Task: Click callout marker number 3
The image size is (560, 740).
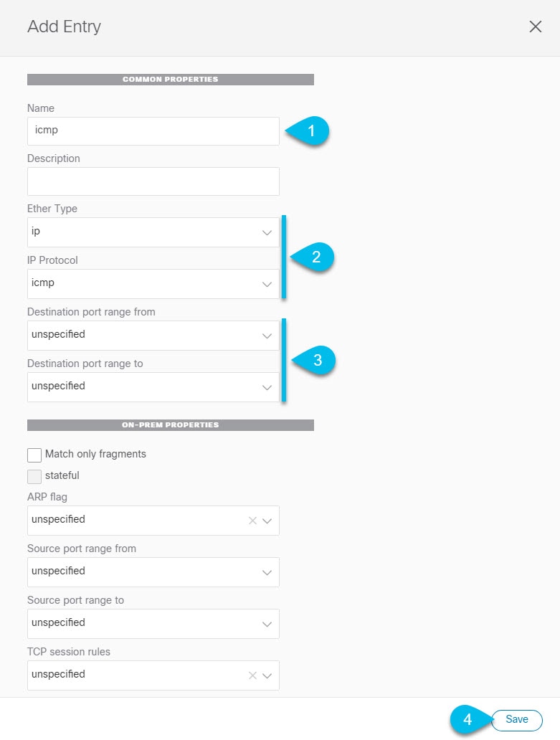Action: point(314,361)
